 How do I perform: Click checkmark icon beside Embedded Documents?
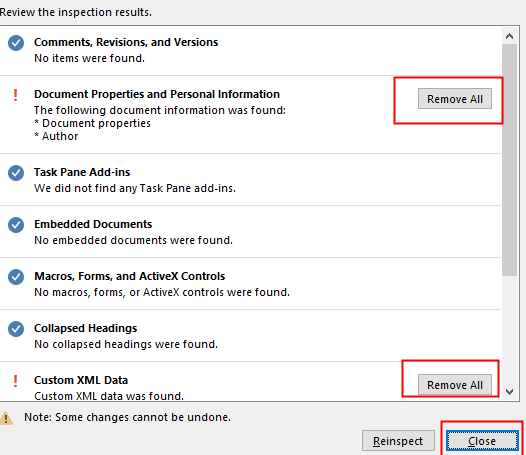pos(16,225)
